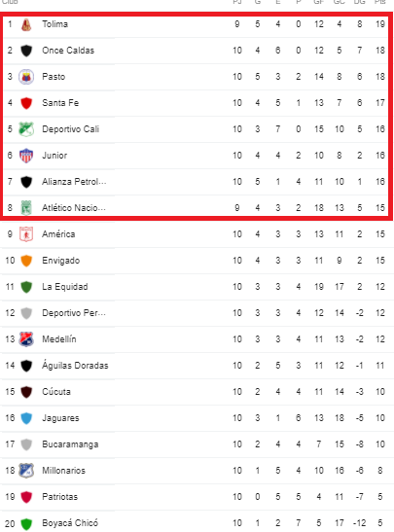The image size is (394, 532).
Task: Click the Atlético Nacional crest icon
Action: tap(26, 208)
